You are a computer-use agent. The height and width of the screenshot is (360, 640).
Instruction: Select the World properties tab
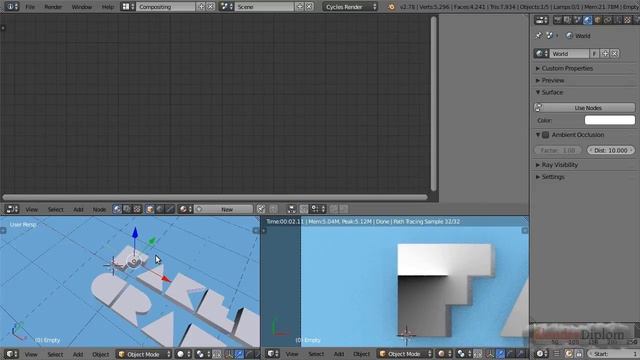click(x=587, y=20)
